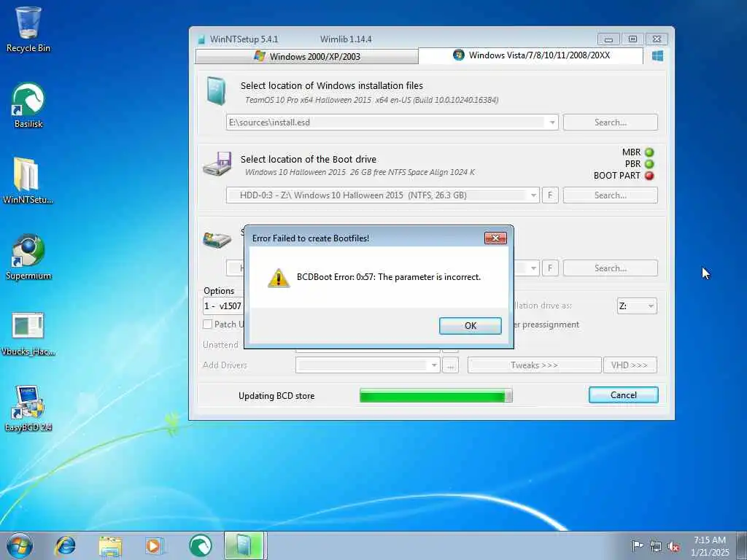Click Search for boot drive location

click(x=611, y=195)
